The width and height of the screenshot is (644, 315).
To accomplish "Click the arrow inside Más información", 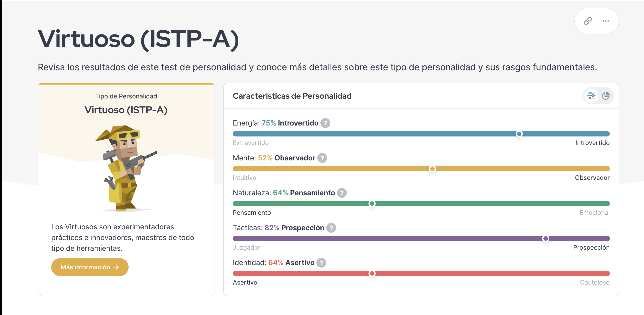I will tap(116, 267).
